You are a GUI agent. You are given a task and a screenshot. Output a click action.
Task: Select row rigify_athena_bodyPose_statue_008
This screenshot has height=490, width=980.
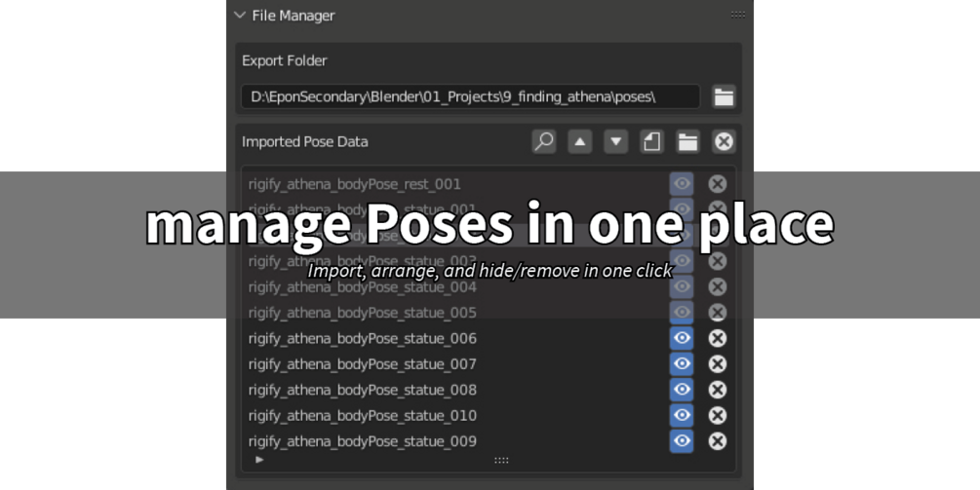tap(456, 390)
